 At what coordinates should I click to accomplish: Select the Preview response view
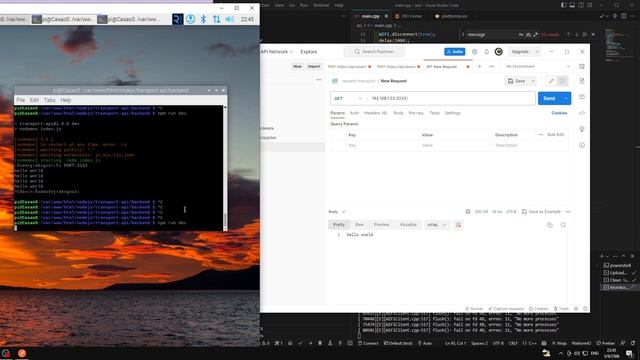click(382, 225)
